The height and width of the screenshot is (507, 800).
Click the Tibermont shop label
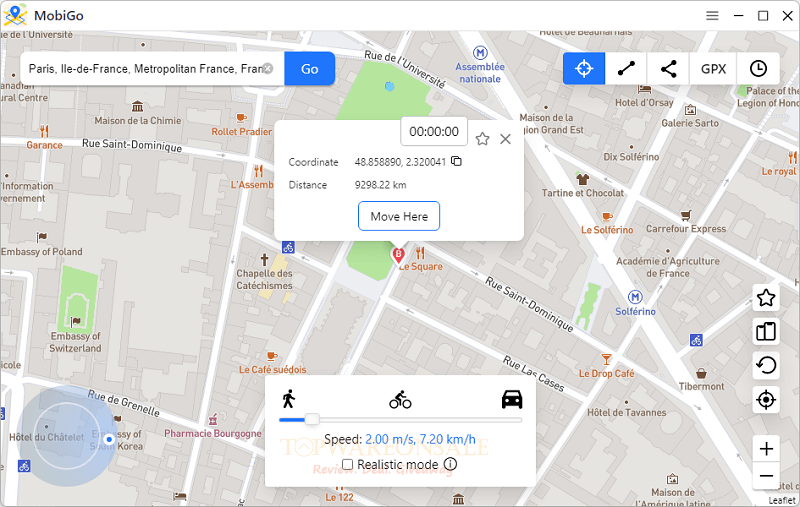(701, 386)
